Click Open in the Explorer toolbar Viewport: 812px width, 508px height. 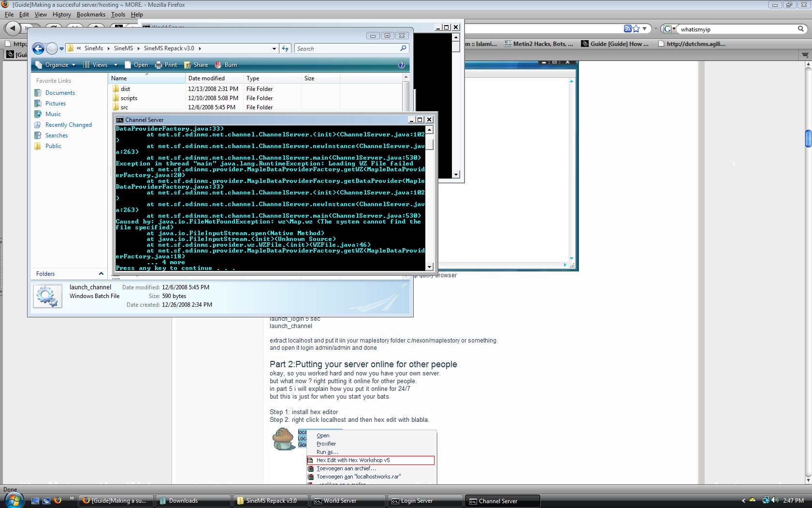pos(136,65)
